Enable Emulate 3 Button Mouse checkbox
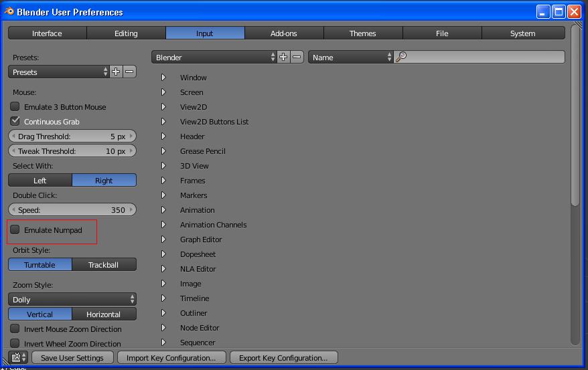 click(15, 107)
